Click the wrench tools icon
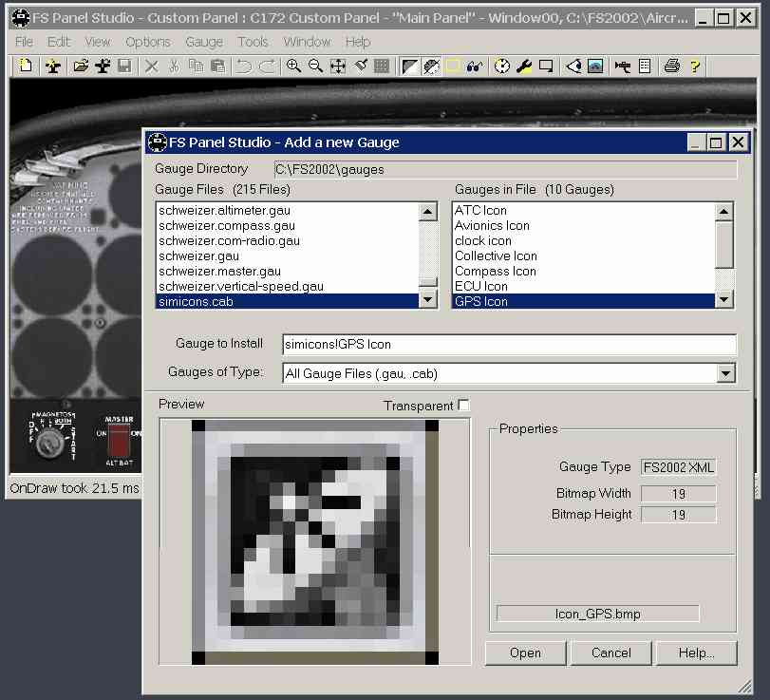Image resolution: width=770 pixels, height=700 pixels. click(x=524, y=66)
